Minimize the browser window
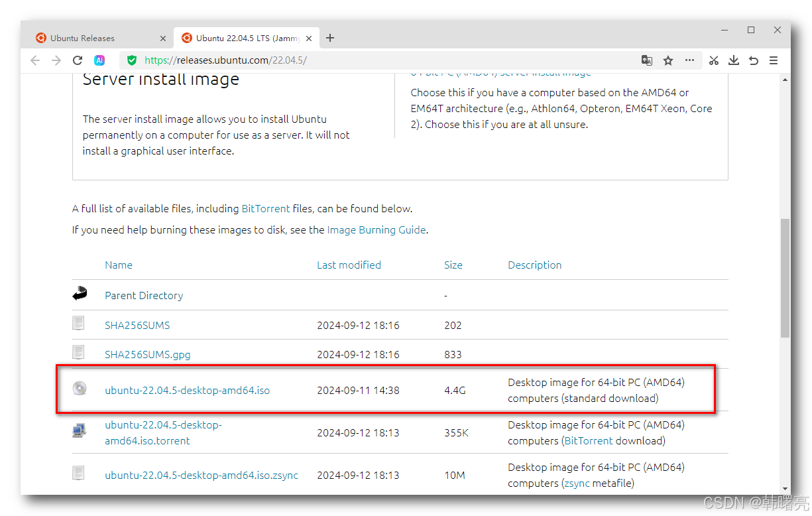 tap(725, 30)
